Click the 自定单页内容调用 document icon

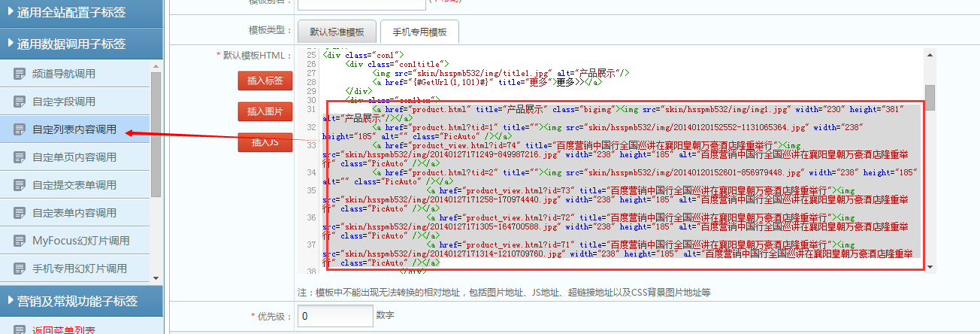20,157
